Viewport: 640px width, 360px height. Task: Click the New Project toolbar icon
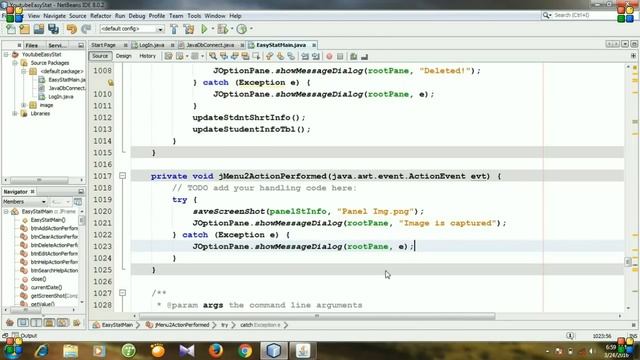[x=24, y=29]
